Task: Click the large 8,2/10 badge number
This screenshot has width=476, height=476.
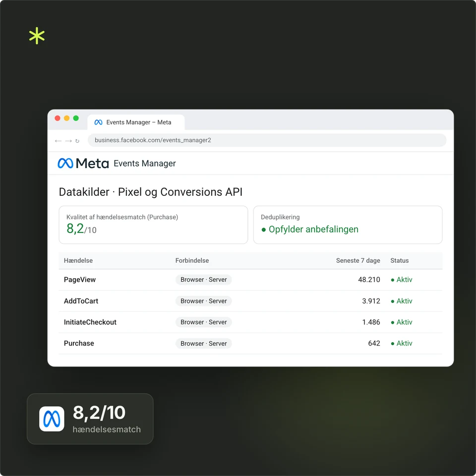Action: click(99, 413)
